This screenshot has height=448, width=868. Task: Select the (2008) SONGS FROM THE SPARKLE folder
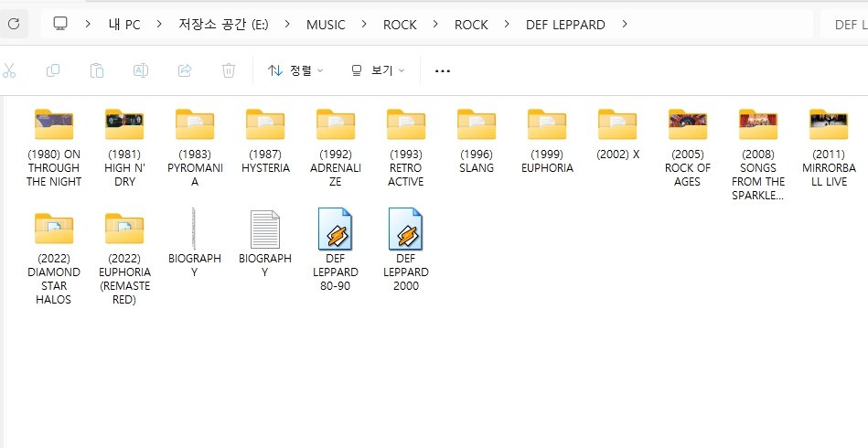758,155
